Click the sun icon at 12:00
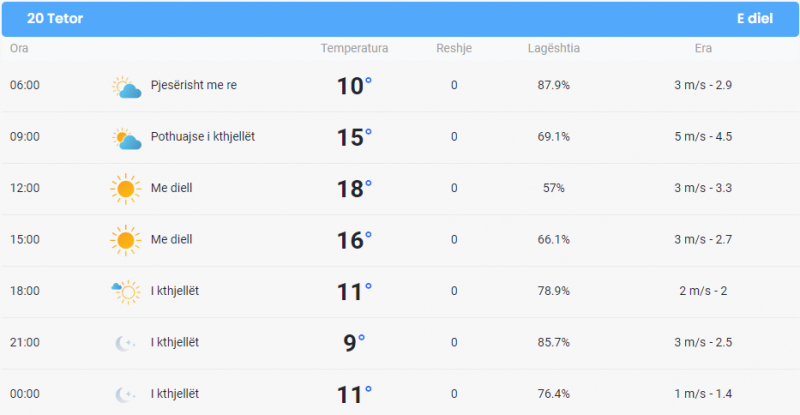Image resolution: width=800 pixels, height=415 pixels. [x=126, y=189]
